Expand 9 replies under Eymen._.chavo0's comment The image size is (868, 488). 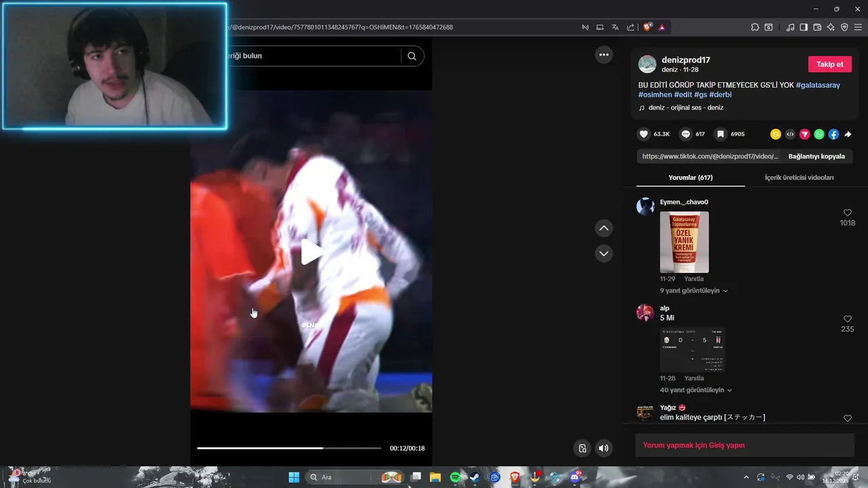coord(694,291)
